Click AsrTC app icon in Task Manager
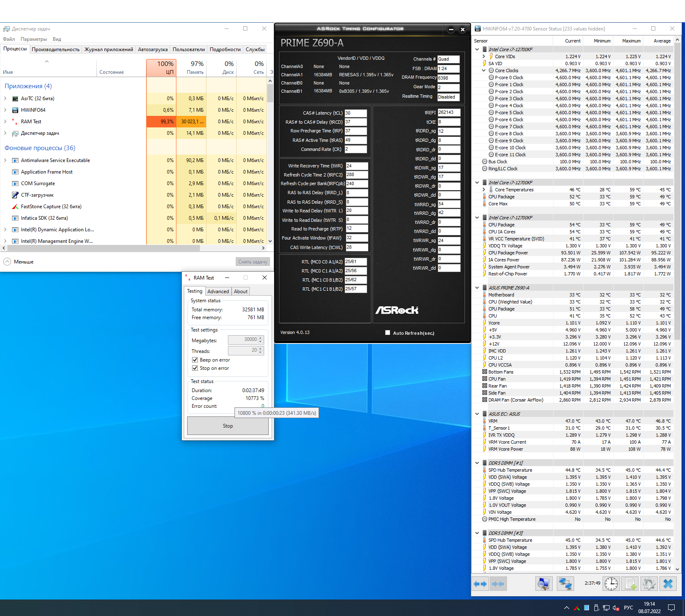685x616 pixels. 15,99
